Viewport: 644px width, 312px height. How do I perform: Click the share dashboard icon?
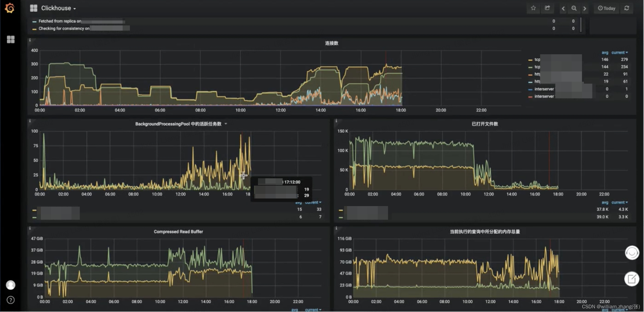tap(547, 8)
